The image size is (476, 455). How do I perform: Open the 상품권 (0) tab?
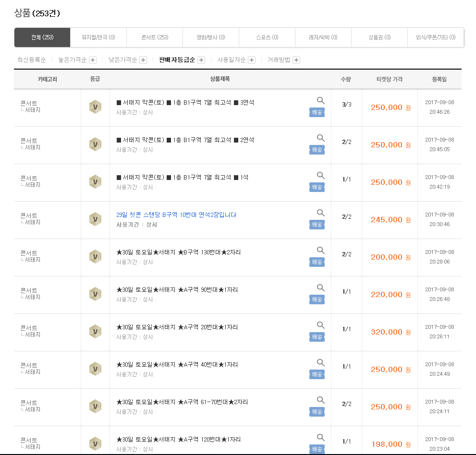(379, 37)
